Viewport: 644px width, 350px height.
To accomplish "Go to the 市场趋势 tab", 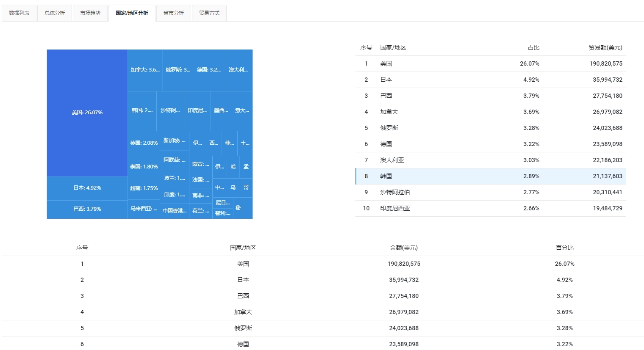I will coord(90,13).
